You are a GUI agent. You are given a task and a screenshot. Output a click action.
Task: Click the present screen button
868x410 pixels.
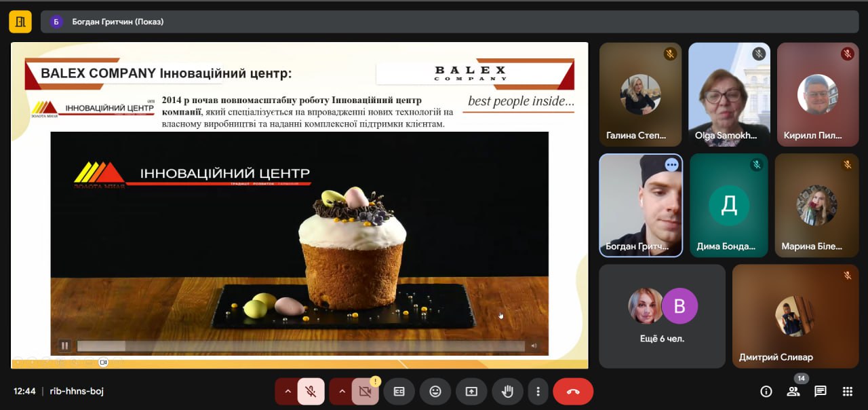tap(471, 392)
